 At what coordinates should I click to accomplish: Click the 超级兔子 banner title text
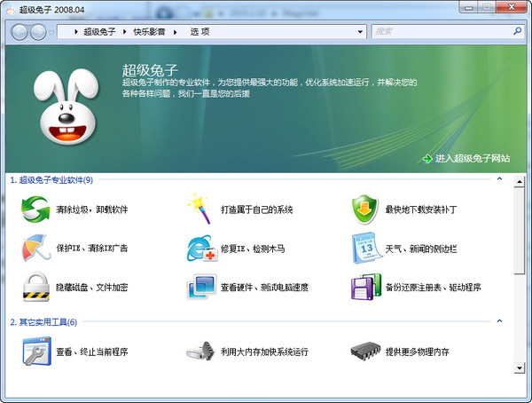[150, 70]
